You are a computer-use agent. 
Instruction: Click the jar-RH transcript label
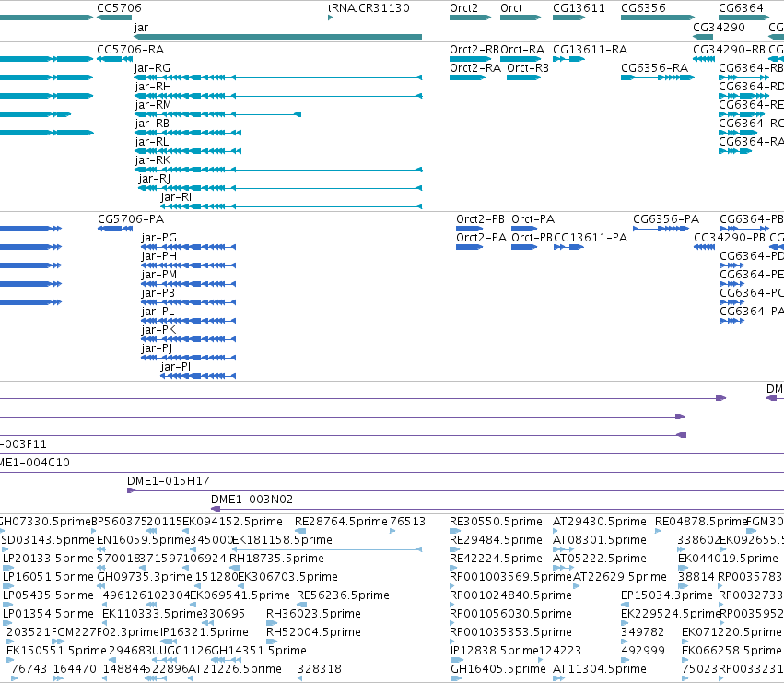153,87
